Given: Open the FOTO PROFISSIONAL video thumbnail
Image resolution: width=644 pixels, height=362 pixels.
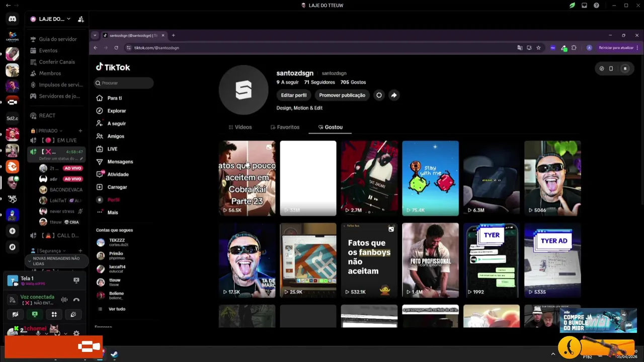Looking at the screenshot, I should pos(430,260).
